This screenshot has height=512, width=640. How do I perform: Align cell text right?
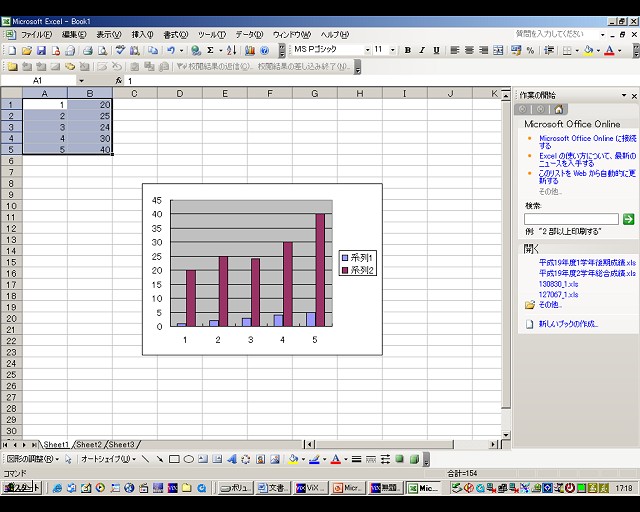[x=484, y=50]
